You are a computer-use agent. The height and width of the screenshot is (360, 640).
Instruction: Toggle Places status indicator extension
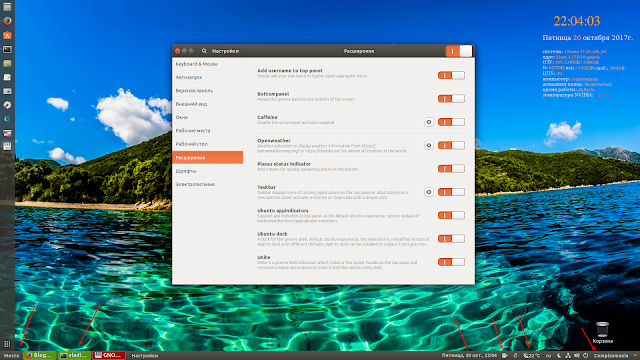451,169
